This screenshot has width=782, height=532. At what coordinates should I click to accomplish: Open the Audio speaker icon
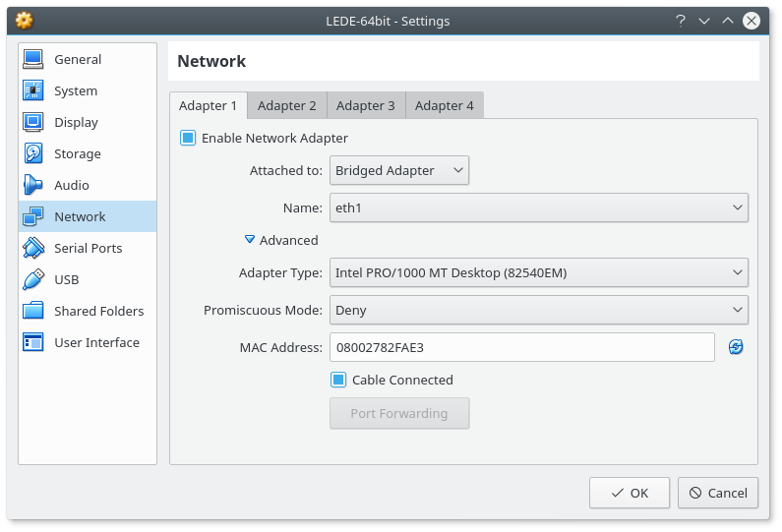tap(33, 185)
